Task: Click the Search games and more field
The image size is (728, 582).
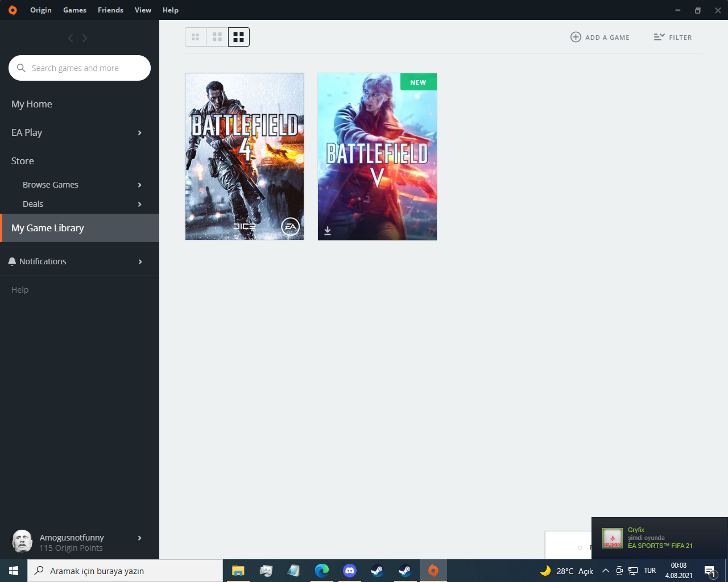Action: click(x=80, y=68)
